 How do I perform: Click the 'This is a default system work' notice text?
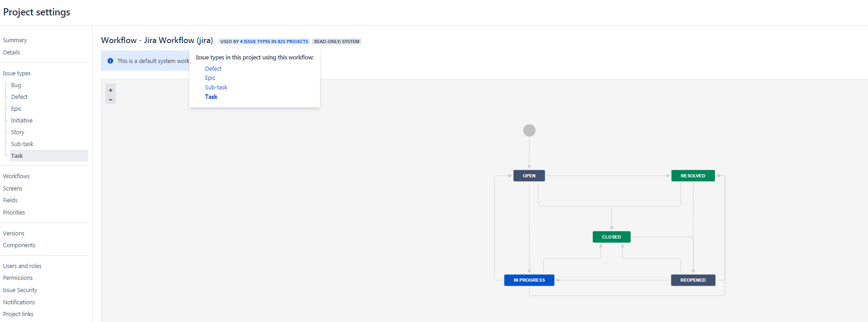tap(153, 61)
